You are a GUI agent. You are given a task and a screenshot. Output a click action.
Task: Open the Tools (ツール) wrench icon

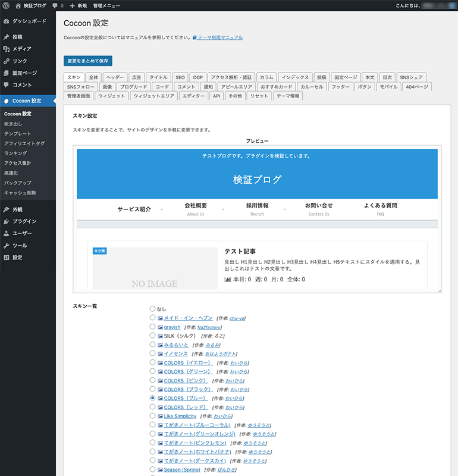[6, 246]
